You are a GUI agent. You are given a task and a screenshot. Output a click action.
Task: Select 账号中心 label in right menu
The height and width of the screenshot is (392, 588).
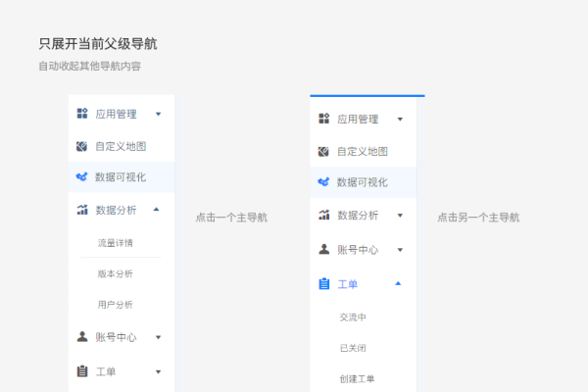pyautogui.click(x=358, y=250)
